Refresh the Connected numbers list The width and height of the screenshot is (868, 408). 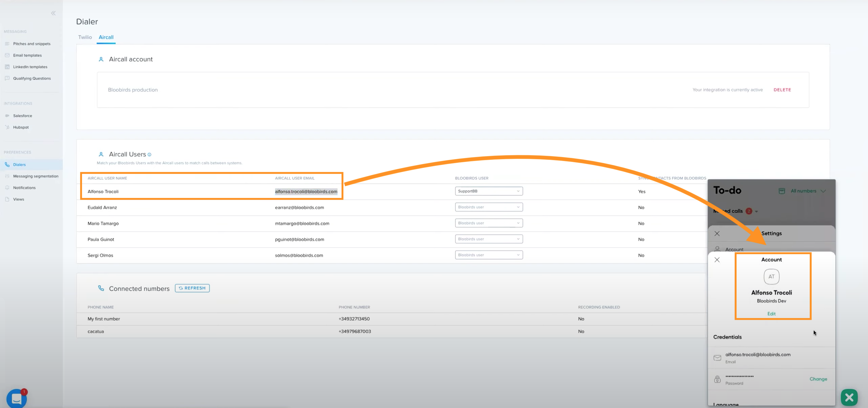(192, 288)
